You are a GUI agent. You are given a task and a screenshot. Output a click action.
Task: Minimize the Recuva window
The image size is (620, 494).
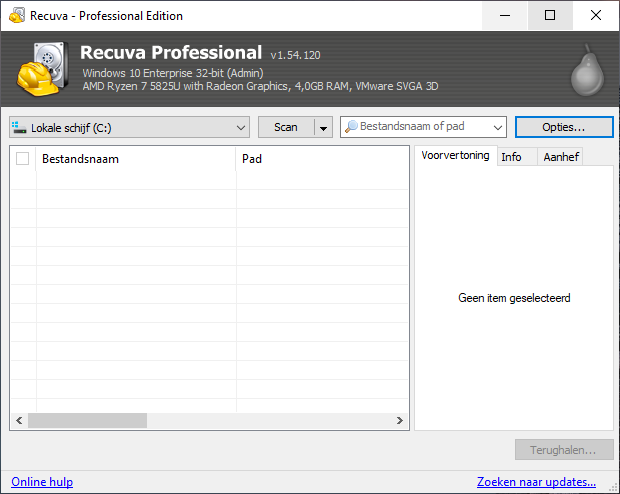pyautogui.click(x=505, y=15)
